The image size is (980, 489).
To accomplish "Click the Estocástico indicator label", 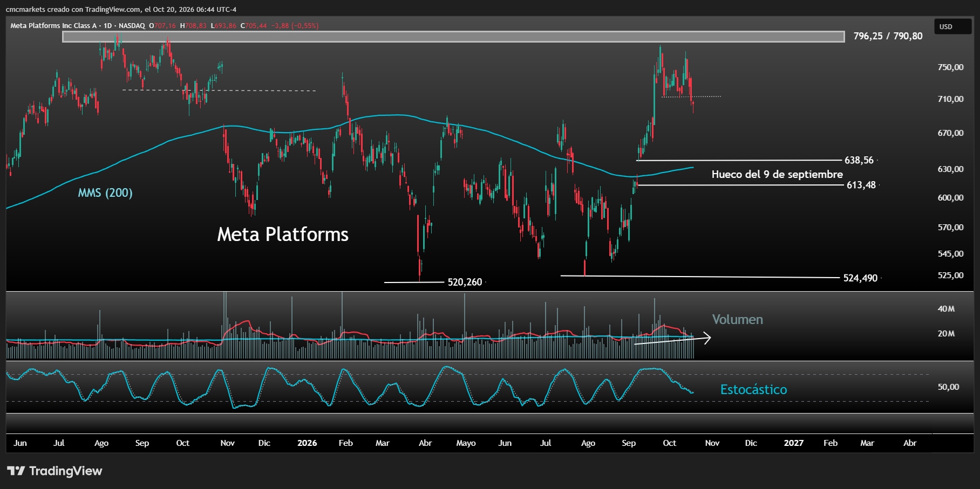I will pos(753,389).
